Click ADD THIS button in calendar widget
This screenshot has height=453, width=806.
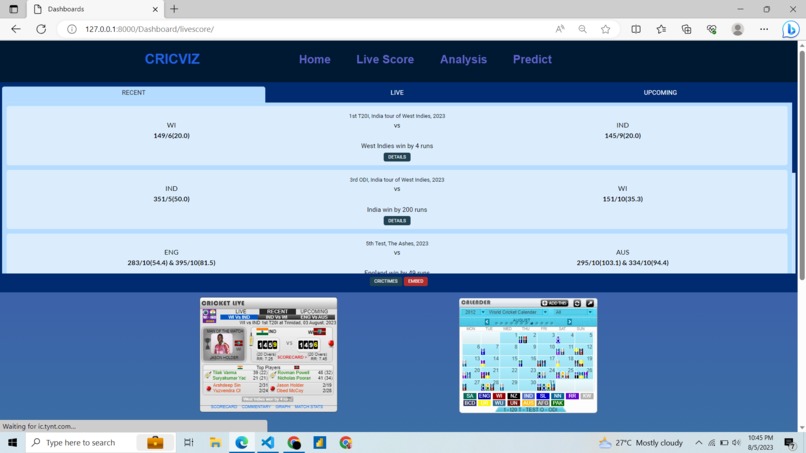tap(555, 303)
